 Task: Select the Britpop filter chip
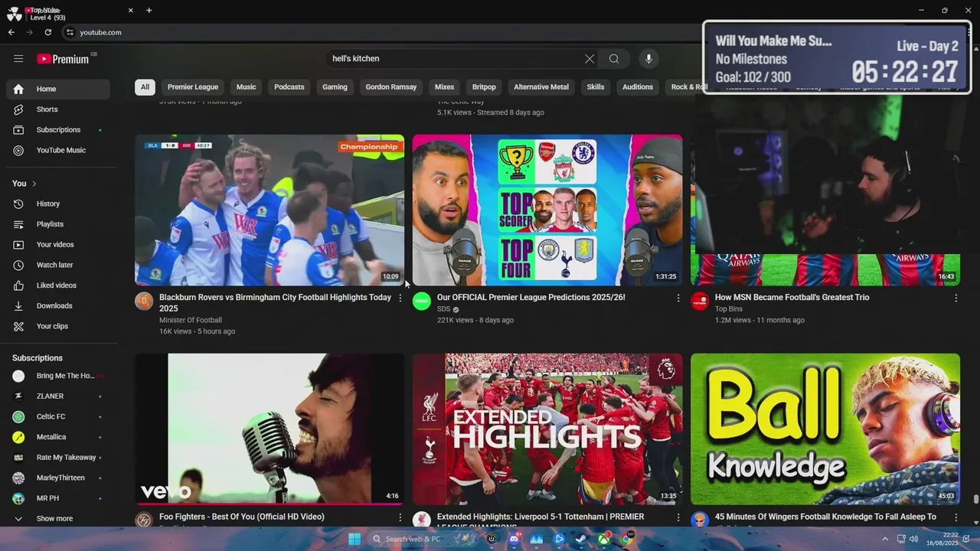[484, 87]
